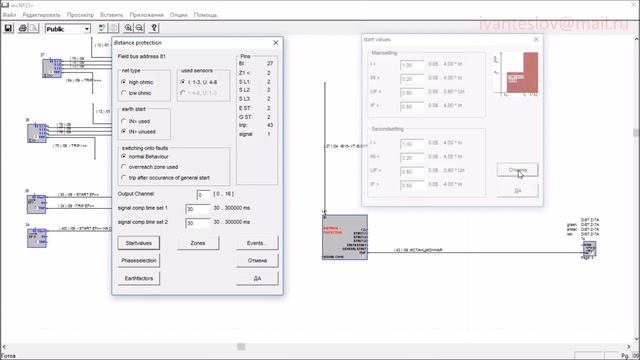Viewport: 640px width, 360px height.
Task: Select trip after occurance of general start
Action: point(165,178)
